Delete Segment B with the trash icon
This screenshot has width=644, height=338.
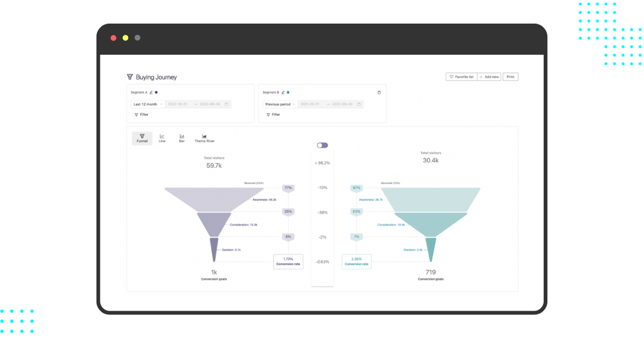[x=379, y=92]
